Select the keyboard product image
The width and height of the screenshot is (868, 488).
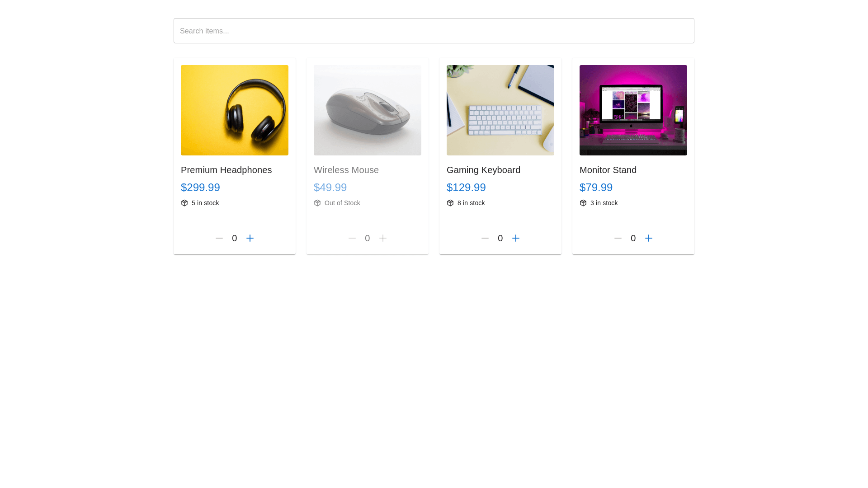tap(500, 110)
